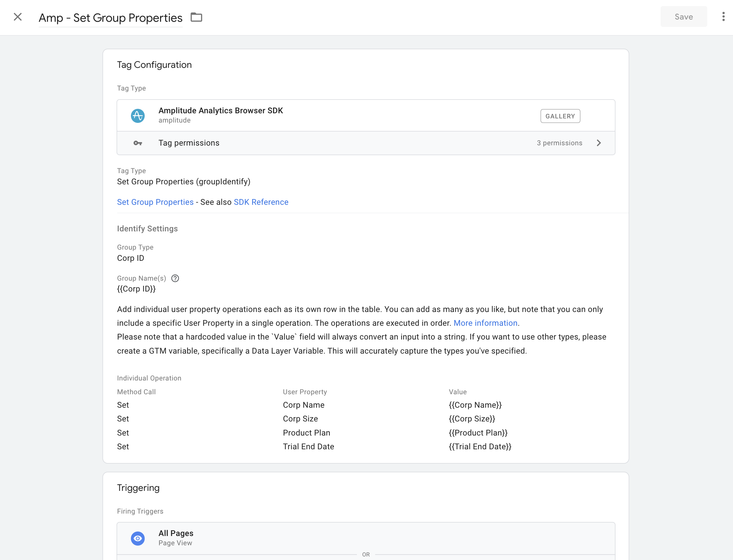This screenshot has height=560, width=733.
Task: Click the Trial End Date property row
Action: click(308, 447)
